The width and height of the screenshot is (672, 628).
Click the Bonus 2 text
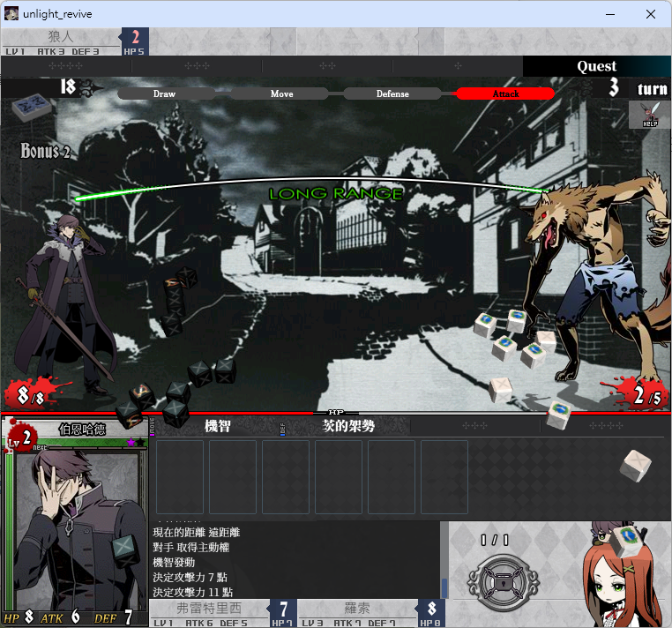pyautogui.click(x=46, y=152)
